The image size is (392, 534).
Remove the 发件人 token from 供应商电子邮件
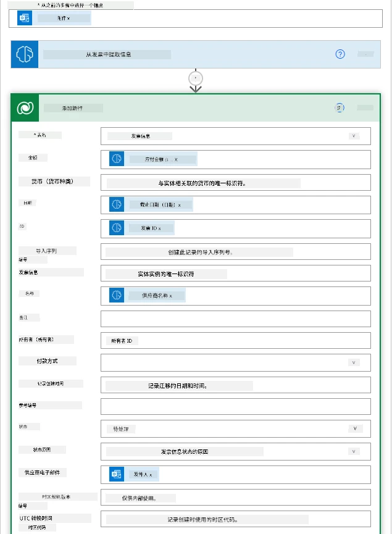pyautogui.click(x=151, y=475)
